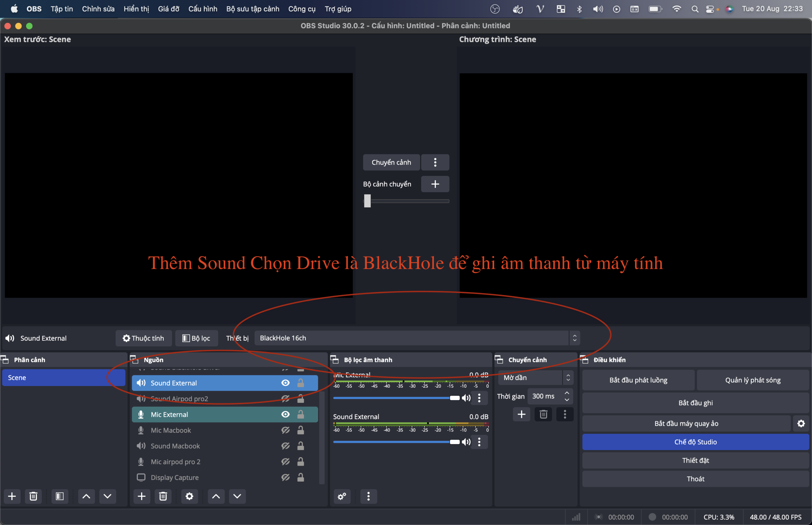Screen dimensions: 812x525
Task: Open transition properties three dots in Chuyển cảnh panel
Action: (x=565, y=414)
